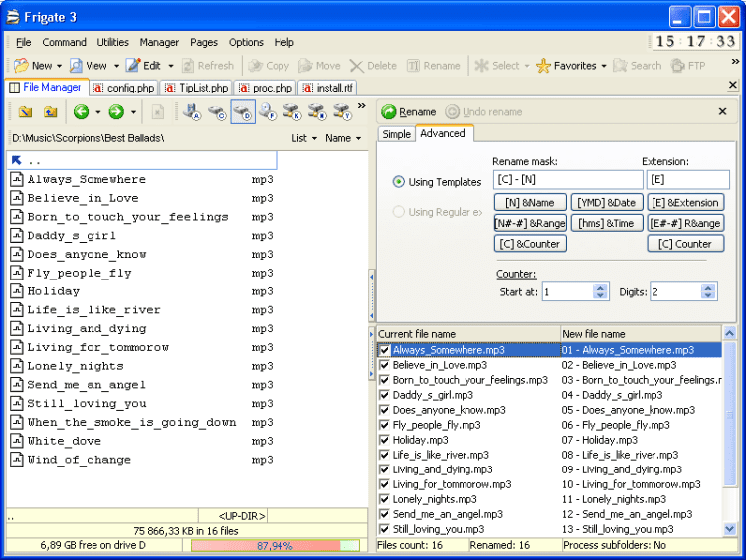Screen dimensions: 746x560
Task: Switch to drive C icon
Action: [217, 112]
